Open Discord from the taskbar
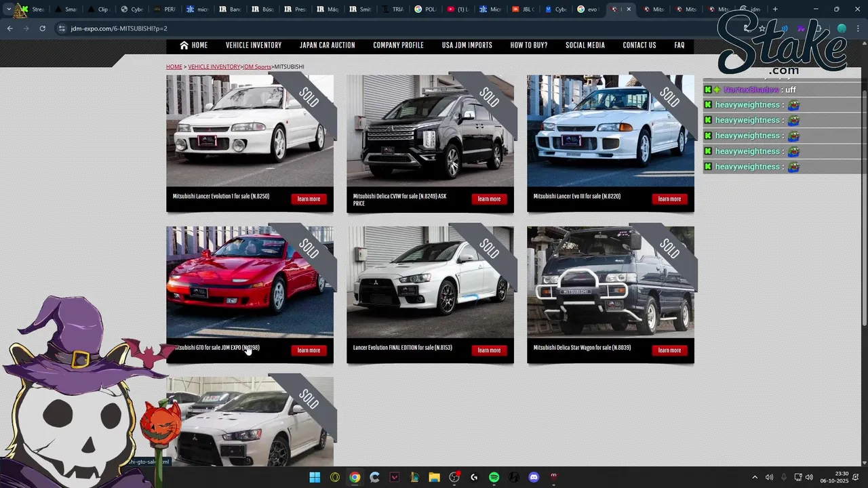868x488 pixels. [534, 477]
